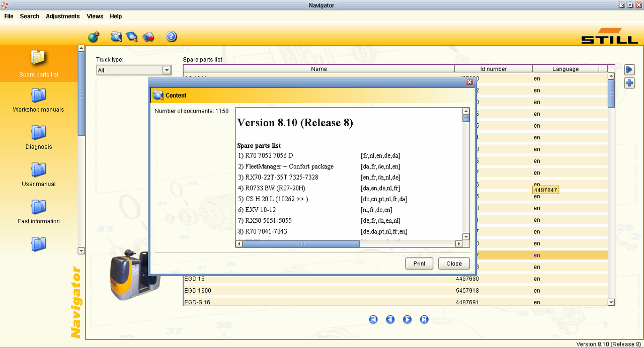Screen dimensions: 644x348
Task: Open the Help menu
Action: (116, 16)
